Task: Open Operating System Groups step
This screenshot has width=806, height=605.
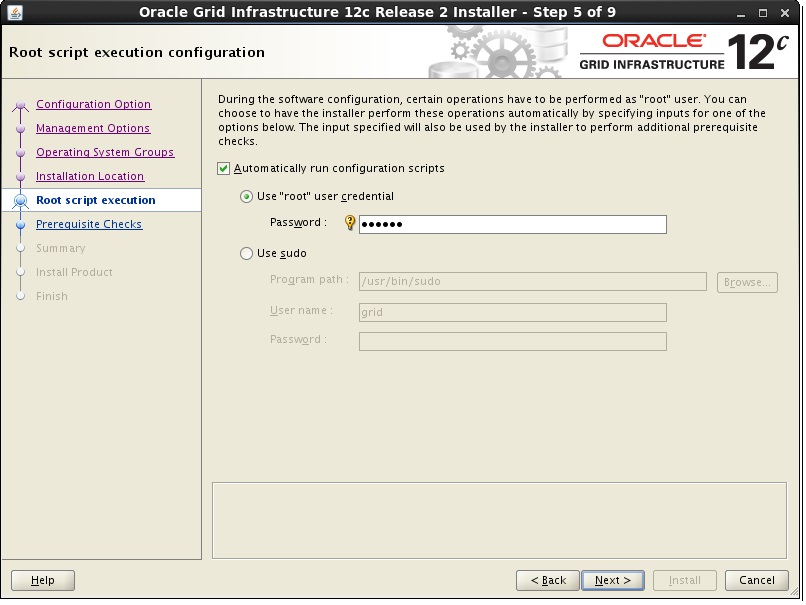Action: [105, 153]
